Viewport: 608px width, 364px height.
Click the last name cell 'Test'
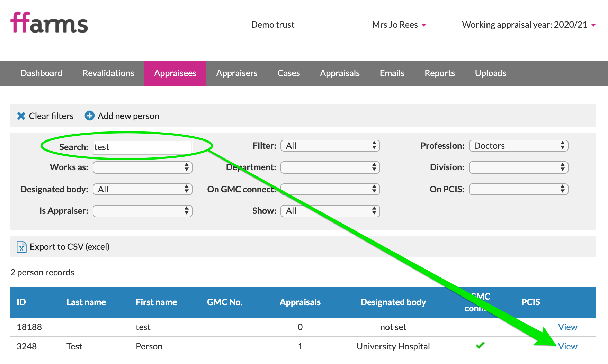pos(74,346)
